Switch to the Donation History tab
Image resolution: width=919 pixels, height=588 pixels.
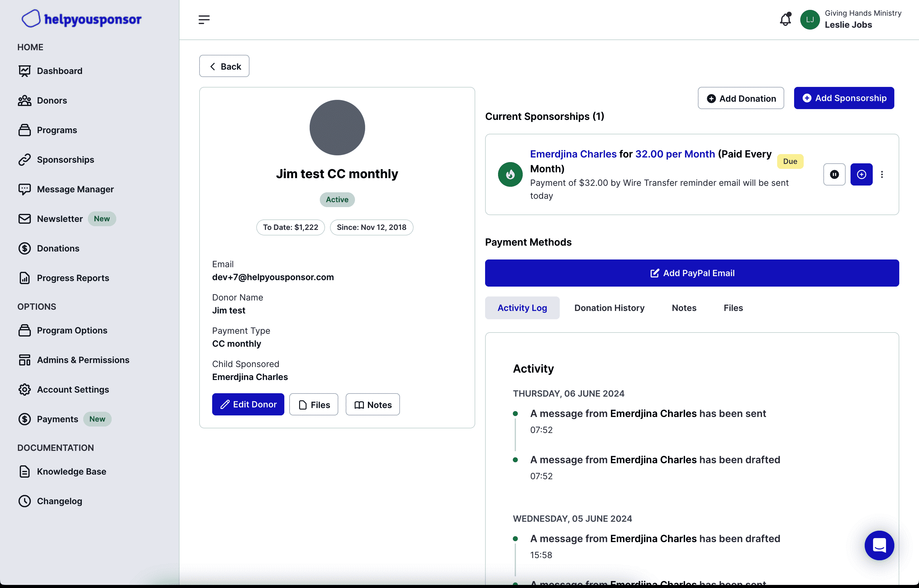609,308
